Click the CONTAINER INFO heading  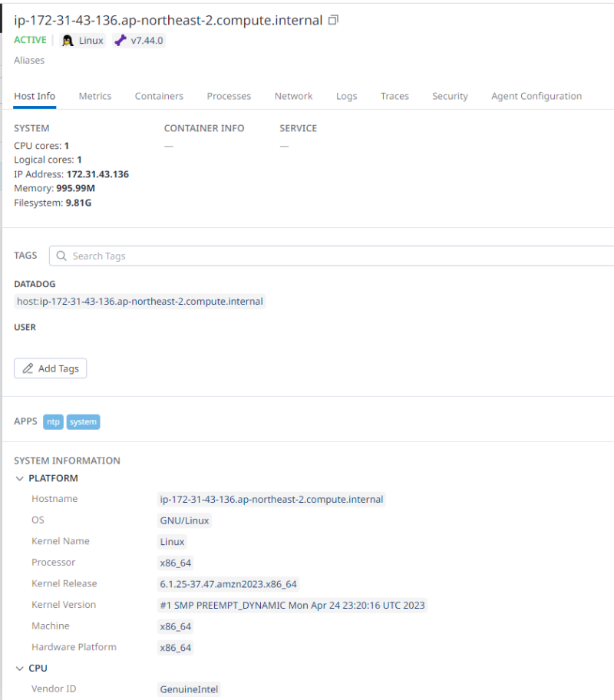coord(204,128)
